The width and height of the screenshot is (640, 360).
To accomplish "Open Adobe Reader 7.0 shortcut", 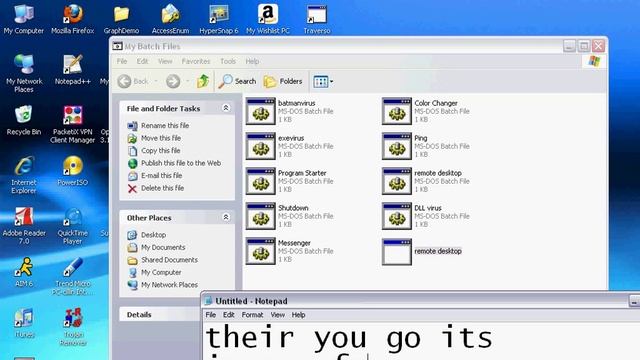I will pos(24,225).
